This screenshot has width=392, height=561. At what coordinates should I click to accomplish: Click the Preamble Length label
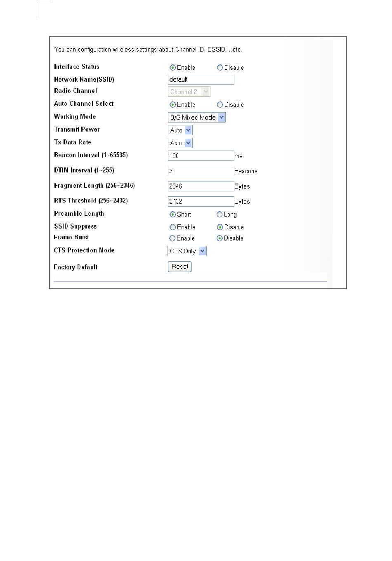pos(79,214)
